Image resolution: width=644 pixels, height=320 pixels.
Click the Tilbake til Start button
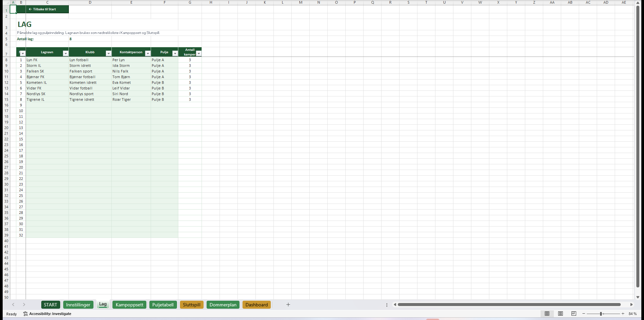pos(42,9)
